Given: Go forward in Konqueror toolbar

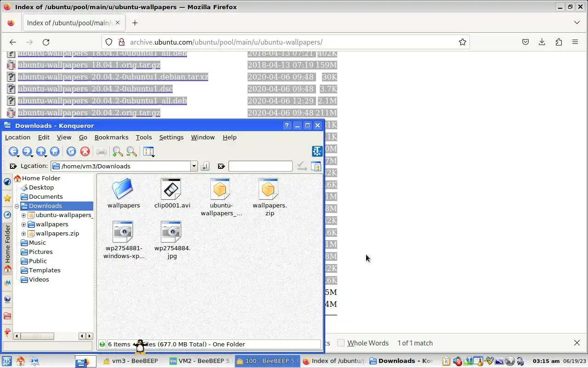Looking at the screenshot, I should [27, 151].
